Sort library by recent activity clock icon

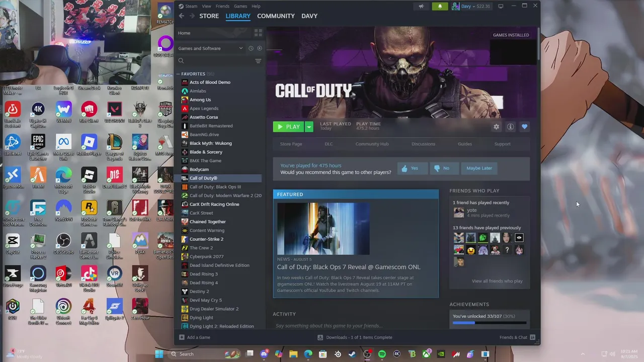point(251,48)
